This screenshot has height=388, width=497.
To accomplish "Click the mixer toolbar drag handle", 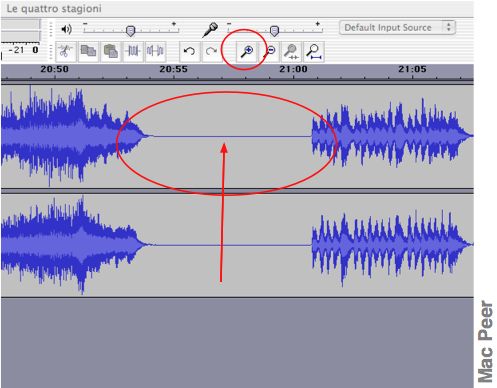I will click(51, 29).
